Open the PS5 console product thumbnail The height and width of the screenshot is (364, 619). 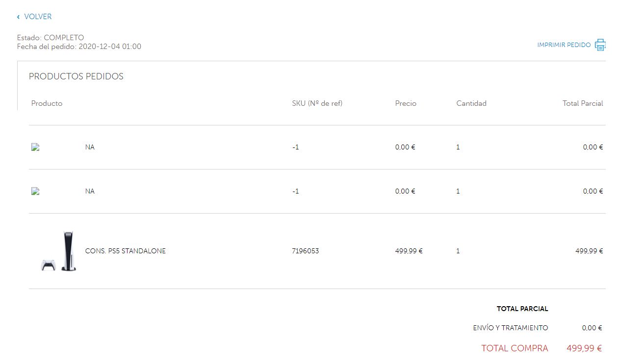(x=59, y=251)
